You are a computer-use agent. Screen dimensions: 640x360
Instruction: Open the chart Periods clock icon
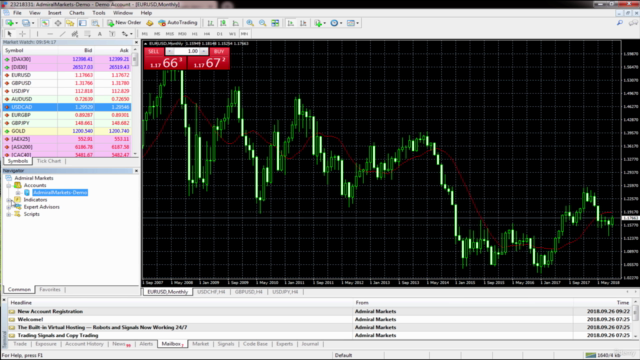click(334, 23)
